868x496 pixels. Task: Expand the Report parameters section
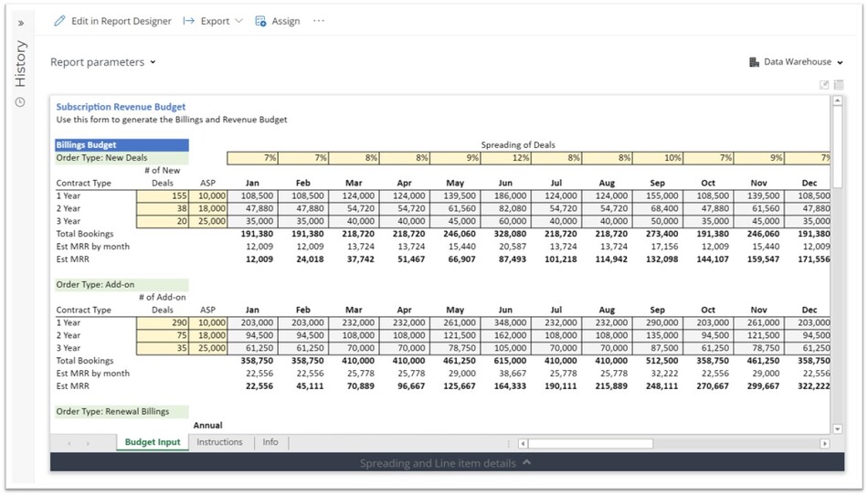point(102,62)
